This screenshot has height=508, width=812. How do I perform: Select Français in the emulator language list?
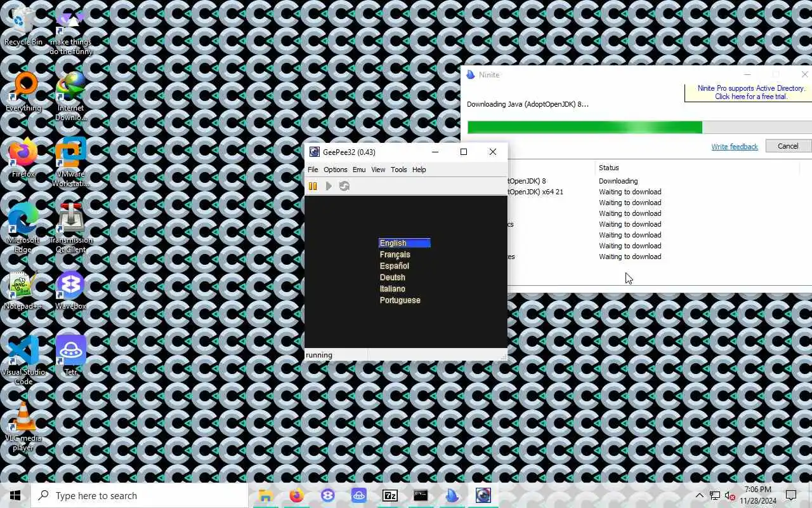tap(395, 255)
